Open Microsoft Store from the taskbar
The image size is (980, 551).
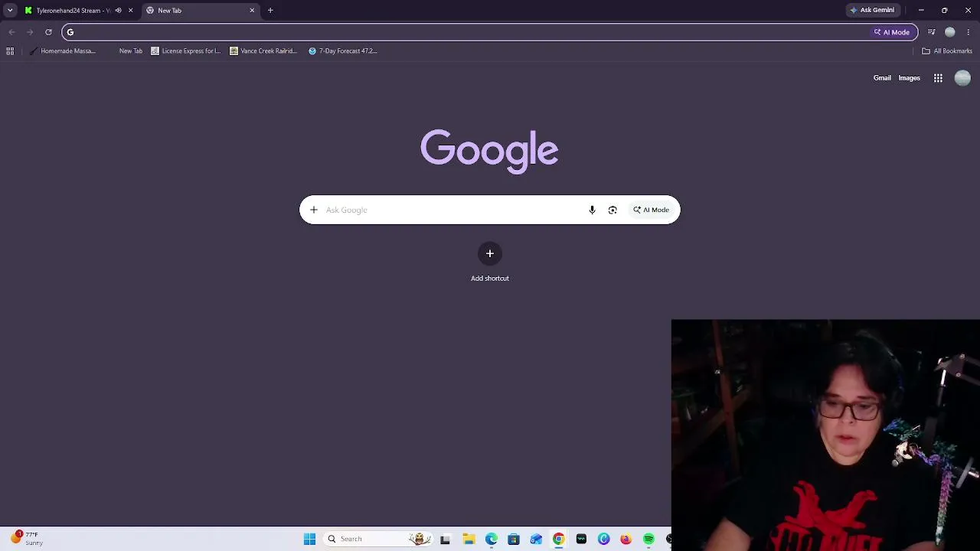pos(514,540)
